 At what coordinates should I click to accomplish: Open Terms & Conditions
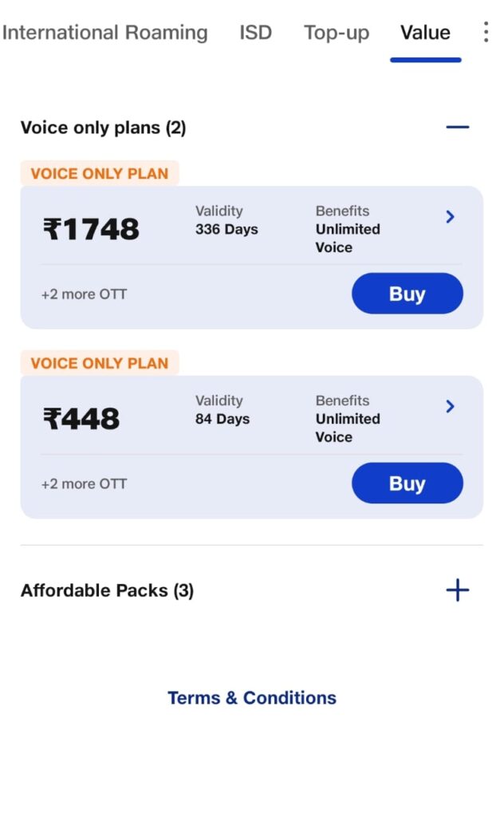point(251,697)
